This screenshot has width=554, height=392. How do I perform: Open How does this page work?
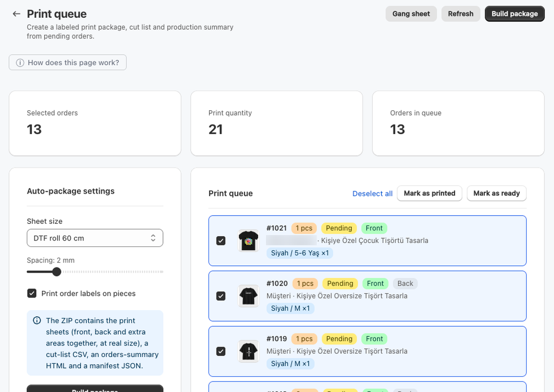point(68,62)
